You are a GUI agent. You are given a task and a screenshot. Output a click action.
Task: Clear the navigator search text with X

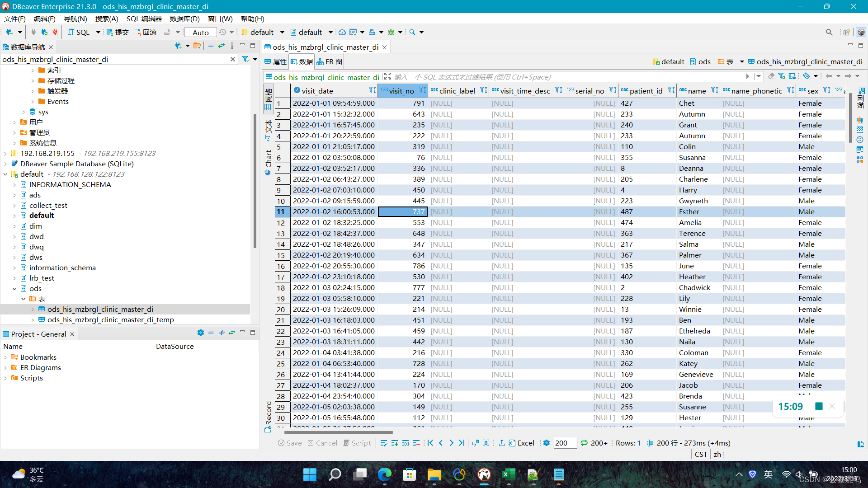coord(233,59)
